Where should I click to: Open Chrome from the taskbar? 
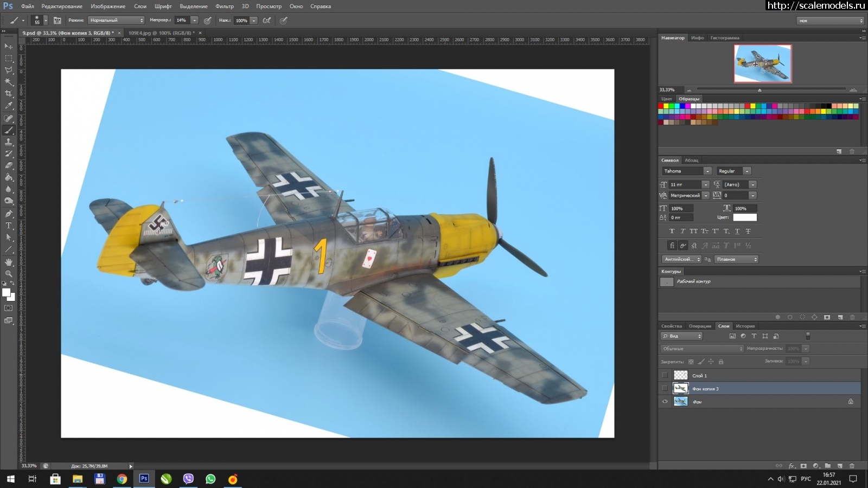122,479
